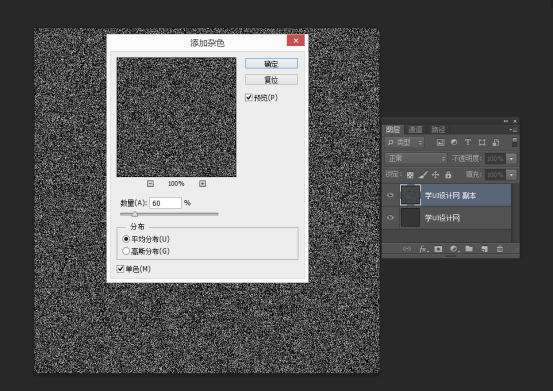
Task: Select 平均分布(U) uniform distribution
Action: pos(126,239)
